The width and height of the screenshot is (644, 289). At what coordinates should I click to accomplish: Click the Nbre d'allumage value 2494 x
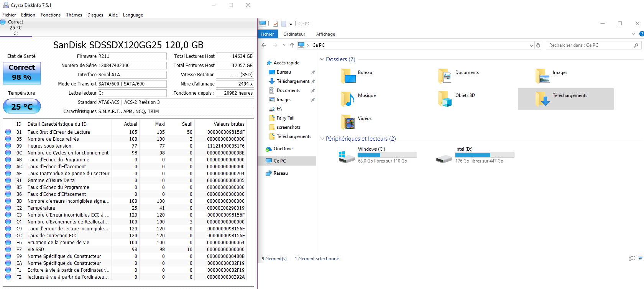coord(235,84)
